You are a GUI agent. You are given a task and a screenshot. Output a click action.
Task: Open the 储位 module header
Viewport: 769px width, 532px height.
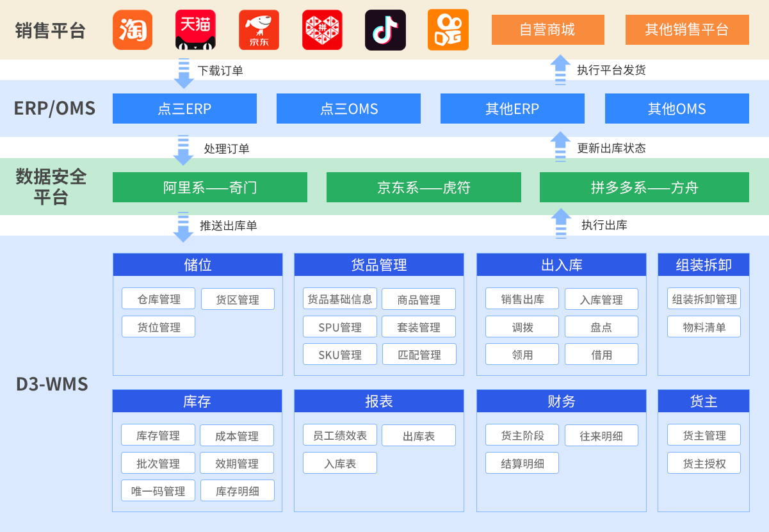pos(198,265)
